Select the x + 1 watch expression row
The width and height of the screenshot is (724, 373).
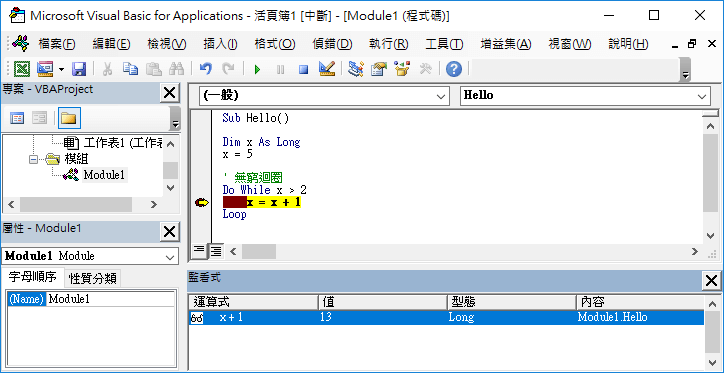point(446,318)
